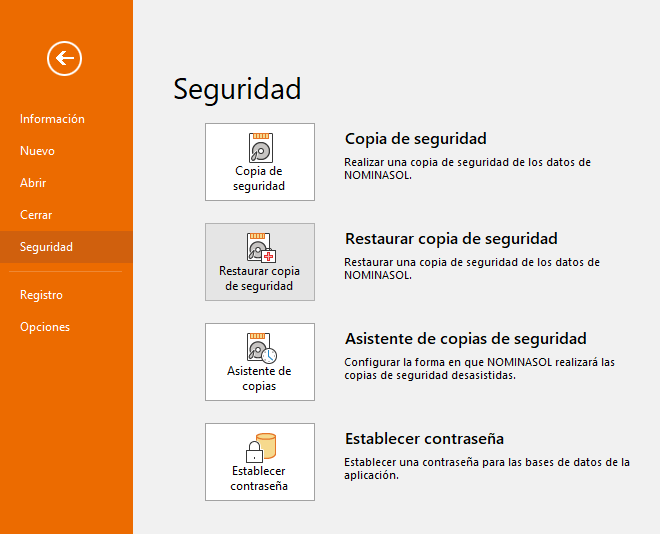Select Nuevo in the sidebar

(x=37, y=151)
